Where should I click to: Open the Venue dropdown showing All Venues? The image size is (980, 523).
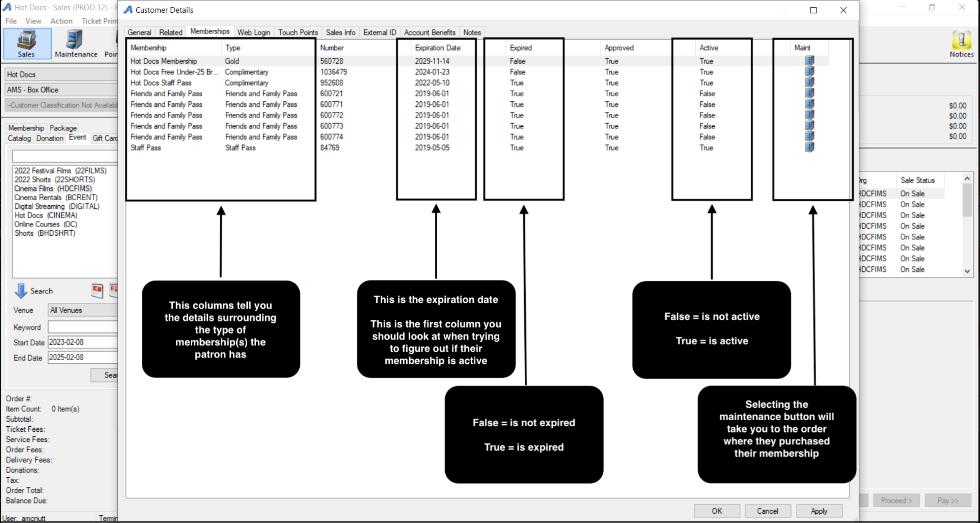82,310
